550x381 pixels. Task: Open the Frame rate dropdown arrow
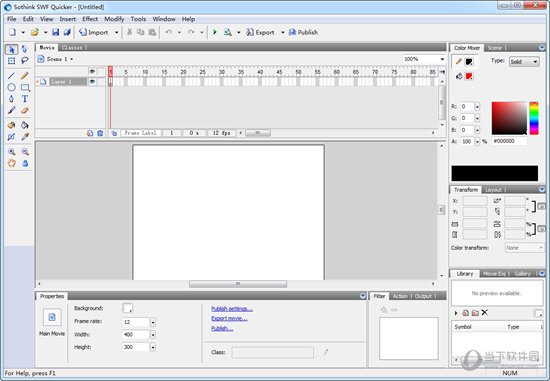(x=153, y=322)
